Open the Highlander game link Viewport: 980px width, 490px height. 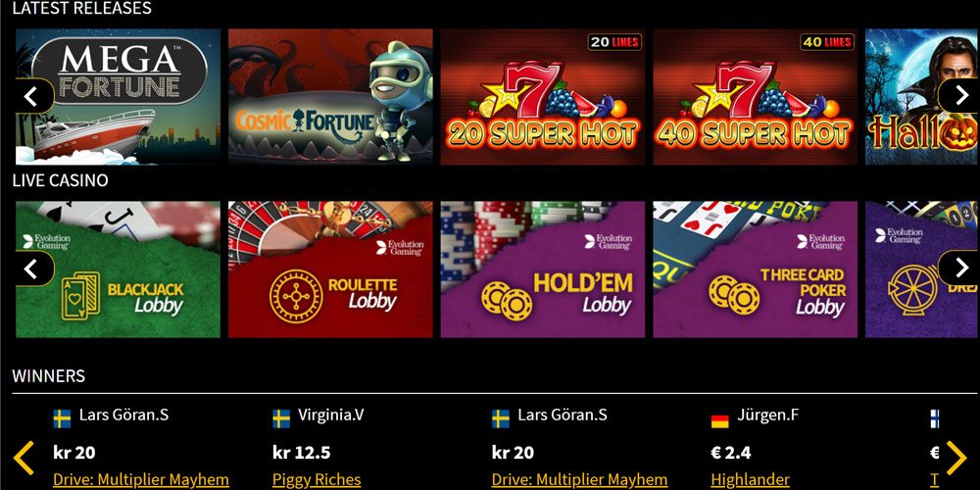750,480
